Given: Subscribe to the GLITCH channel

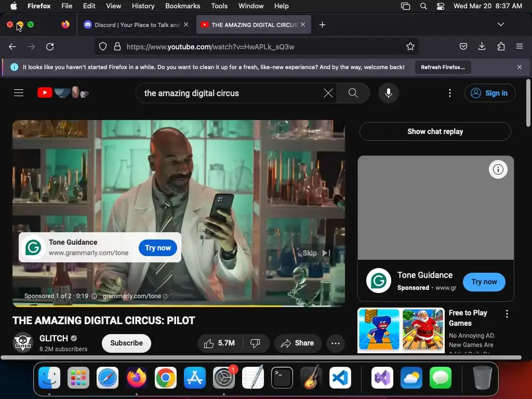Looking at the screenshot, I should [x=127, y=343].
